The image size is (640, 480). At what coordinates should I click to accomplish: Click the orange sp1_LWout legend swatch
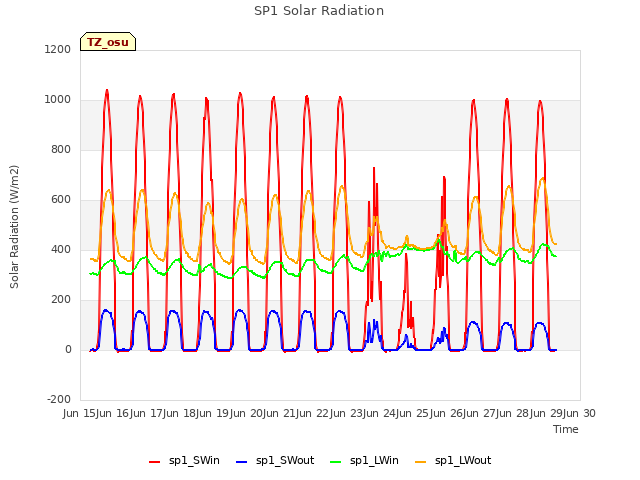click(x=420, y=462)
